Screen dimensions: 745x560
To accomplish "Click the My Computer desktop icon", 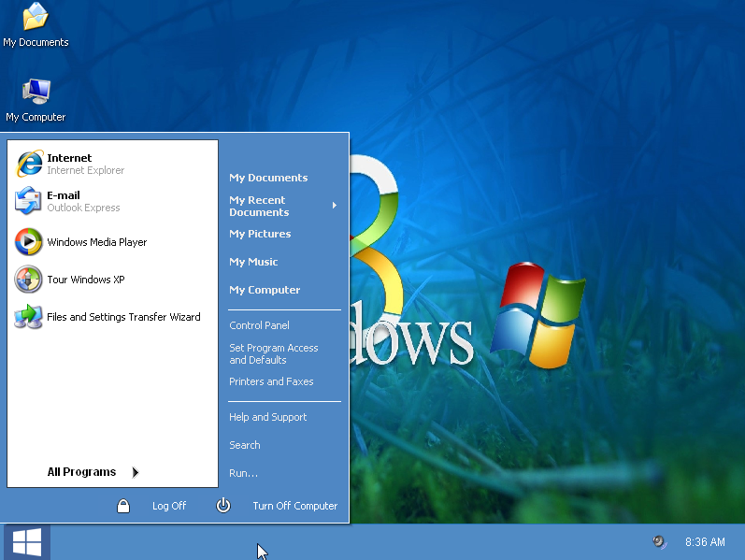I will pos(36,92).
